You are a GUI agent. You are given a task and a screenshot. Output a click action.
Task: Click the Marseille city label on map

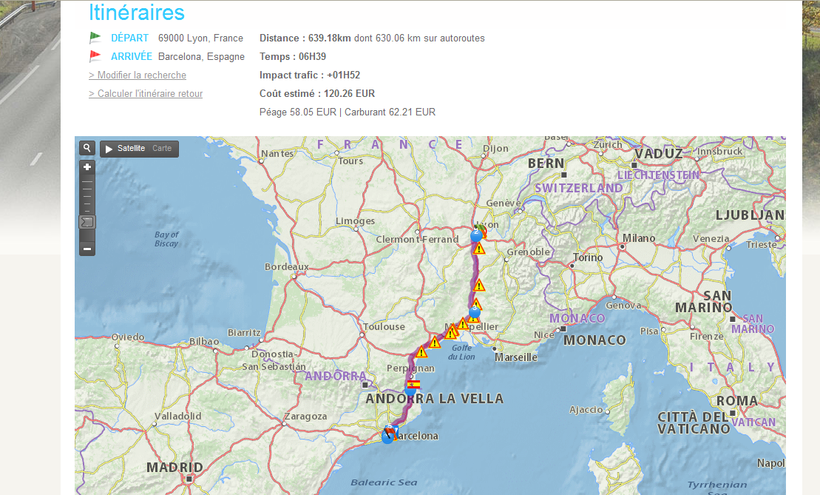[515, 357]
